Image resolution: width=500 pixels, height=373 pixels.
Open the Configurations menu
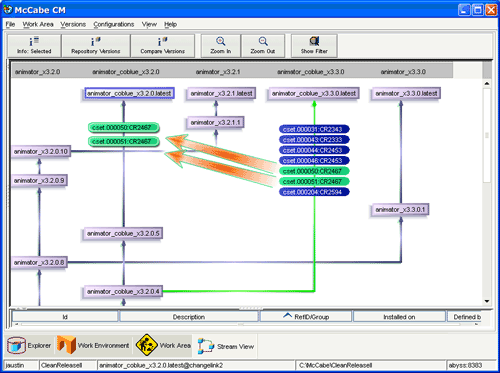[114, 24]
